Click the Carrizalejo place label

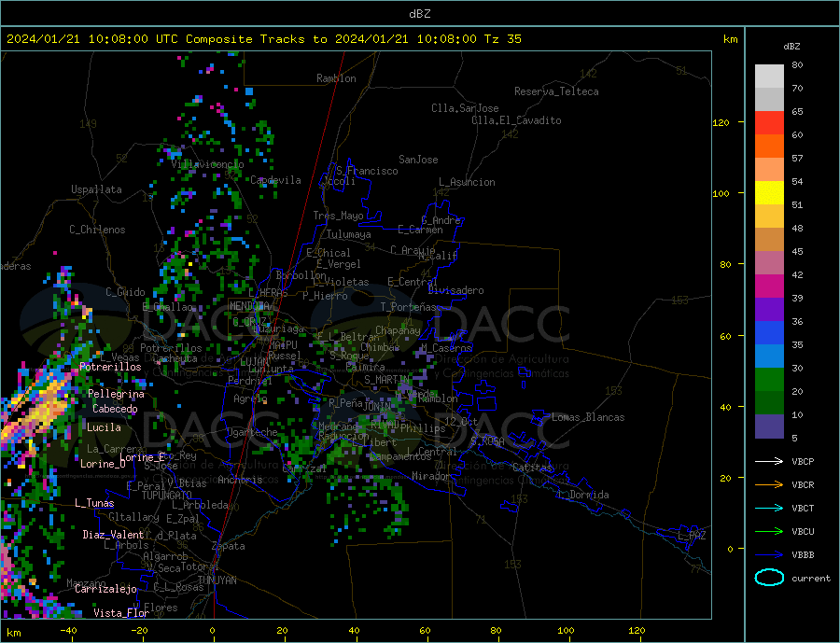(x=105, y=589)
